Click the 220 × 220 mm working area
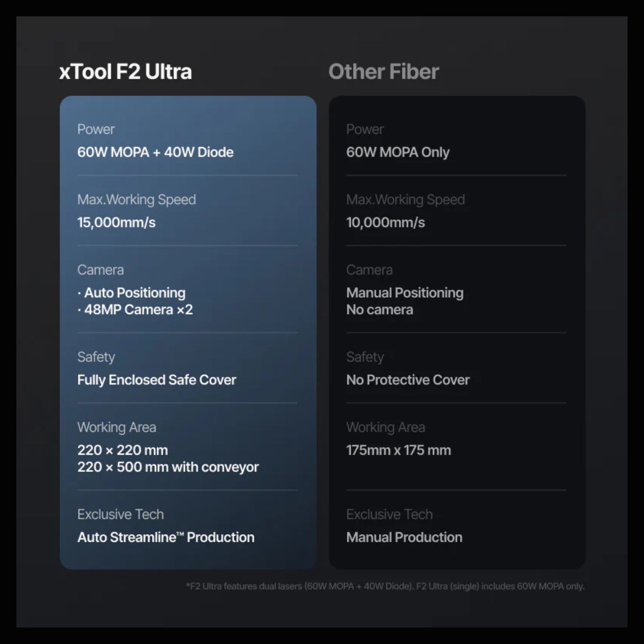Image resolution: width=644 pixels, height=644 pixels. [123, 450]
